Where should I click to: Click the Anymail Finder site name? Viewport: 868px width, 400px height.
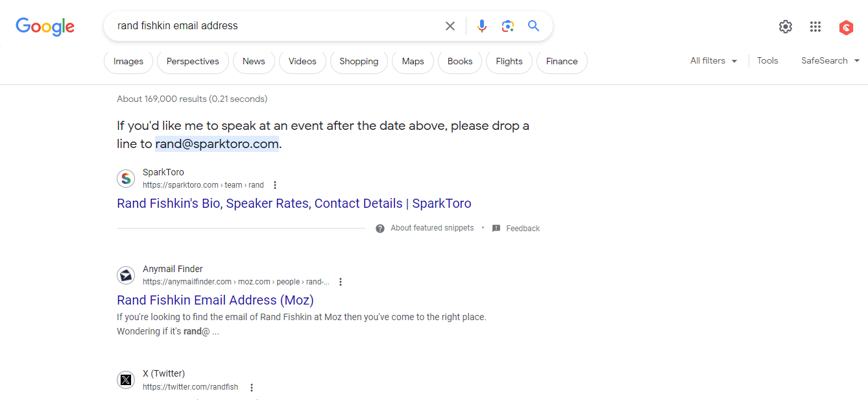tap(173, 269)
